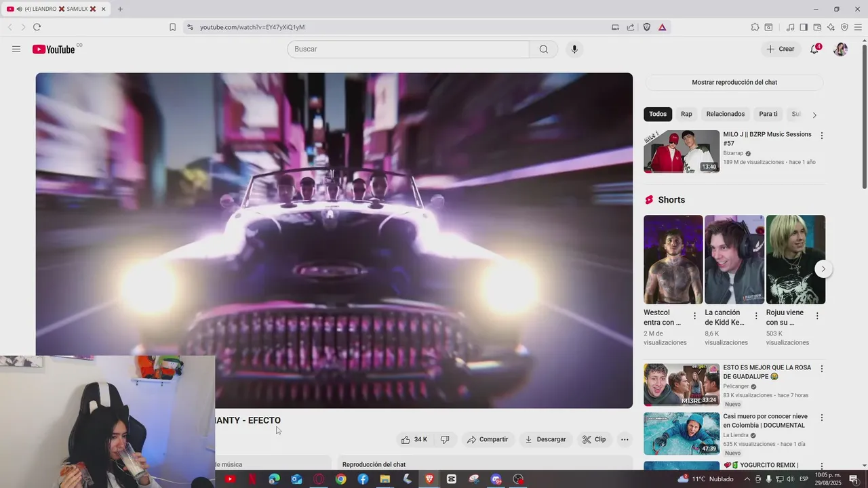Select the Todos filter chip
The width and height of the screenshot is (868, 488).
click(x=658, y=114)
